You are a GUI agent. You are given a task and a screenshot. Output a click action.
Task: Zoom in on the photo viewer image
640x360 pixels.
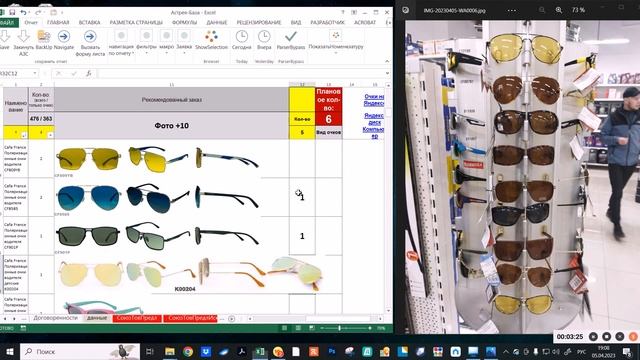point(558,10)
